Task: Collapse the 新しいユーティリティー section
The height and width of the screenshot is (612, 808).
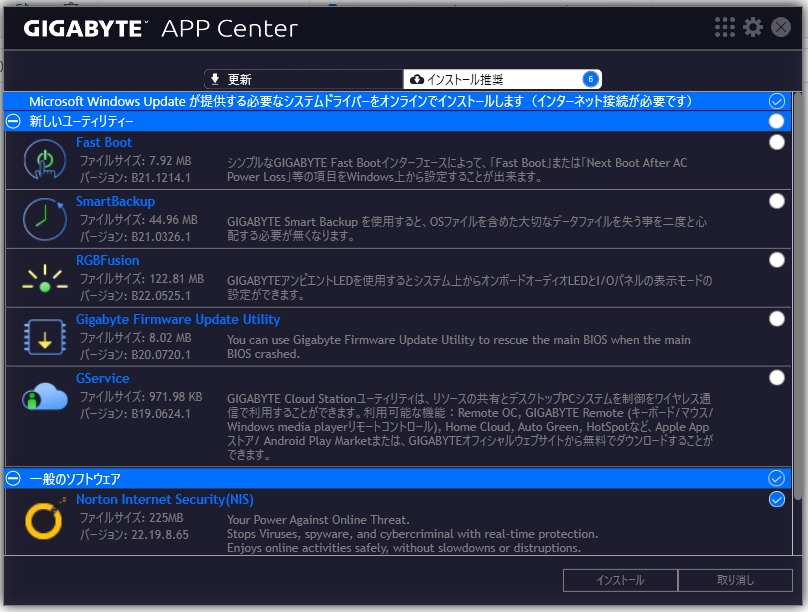Action: (x=13, y=121)
